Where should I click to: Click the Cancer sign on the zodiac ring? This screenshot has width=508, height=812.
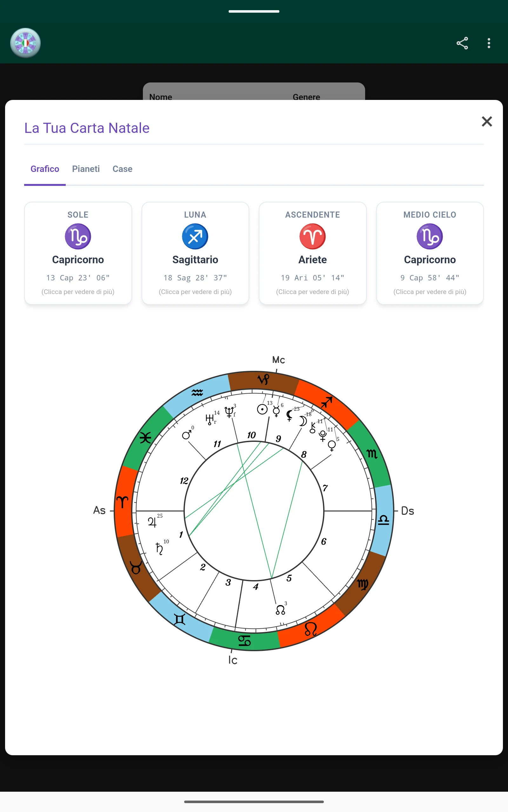pyautogui.click(x=244, y=641)
